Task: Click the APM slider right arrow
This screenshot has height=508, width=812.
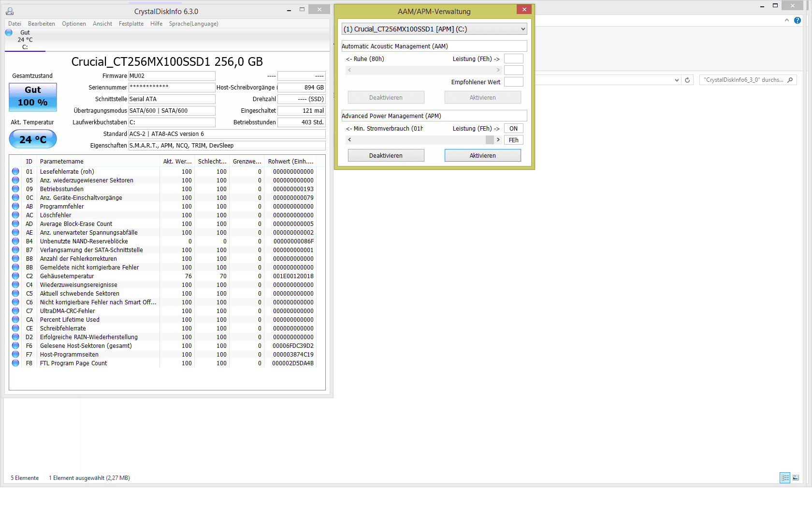Action: tap(498, 140)
